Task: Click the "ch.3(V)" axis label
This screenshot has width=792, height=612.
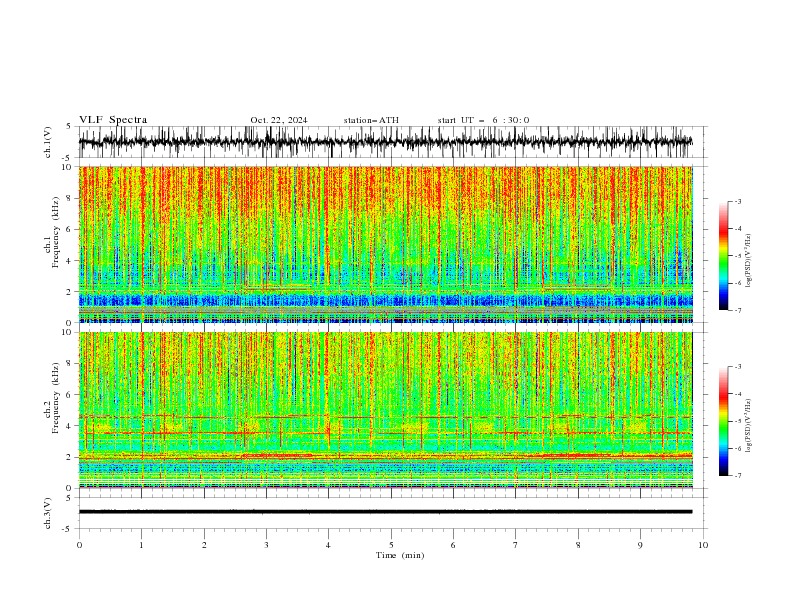Action: click(x=48, y=513)
